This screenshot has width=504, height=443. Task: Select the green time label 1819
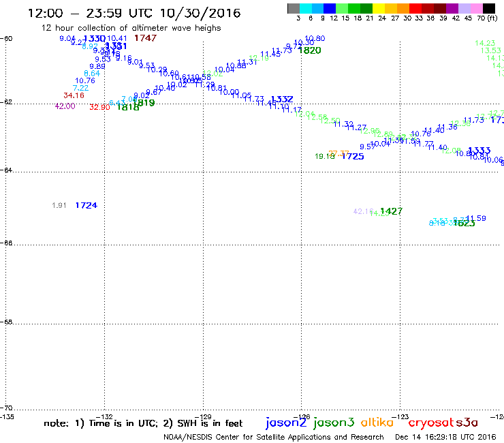[x=144, y=103]
